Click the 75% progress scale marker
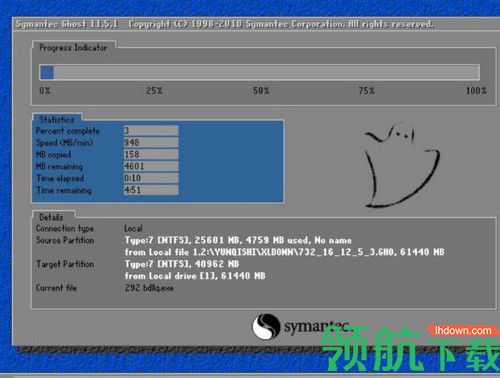The height and width of the screenshot is (378, 500). tap(367, 91)
